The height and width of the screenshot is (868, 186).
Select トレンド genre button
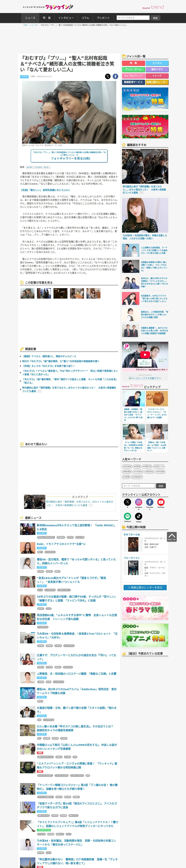pos(157,76)
